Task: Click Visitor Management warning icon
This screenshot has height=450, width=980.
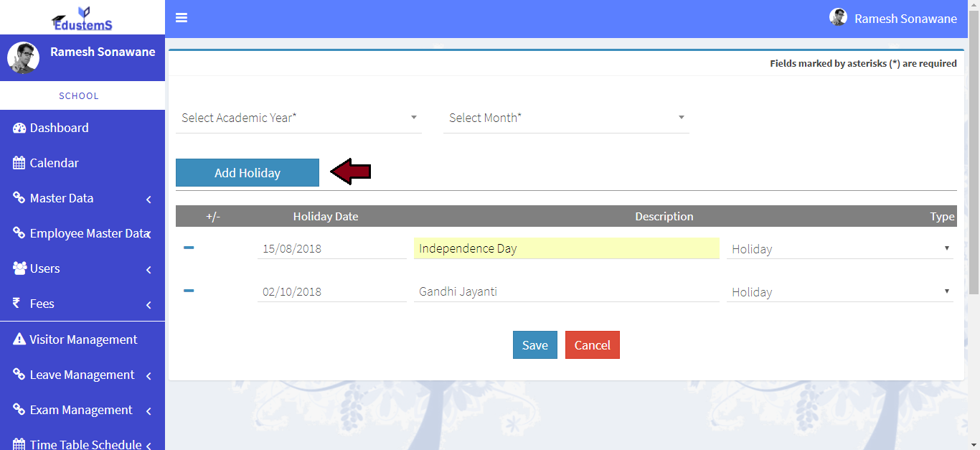Action: click(x=19, y=339)
